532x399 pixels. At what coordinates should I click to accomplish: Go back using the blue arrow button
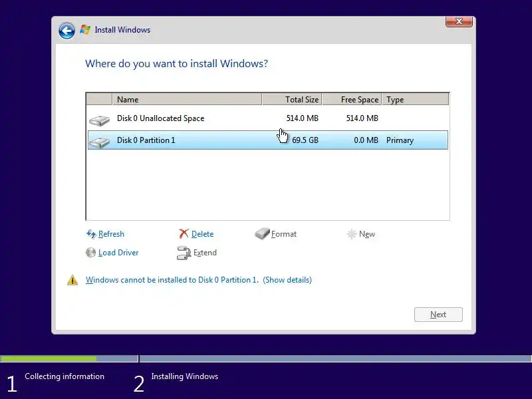66,31
